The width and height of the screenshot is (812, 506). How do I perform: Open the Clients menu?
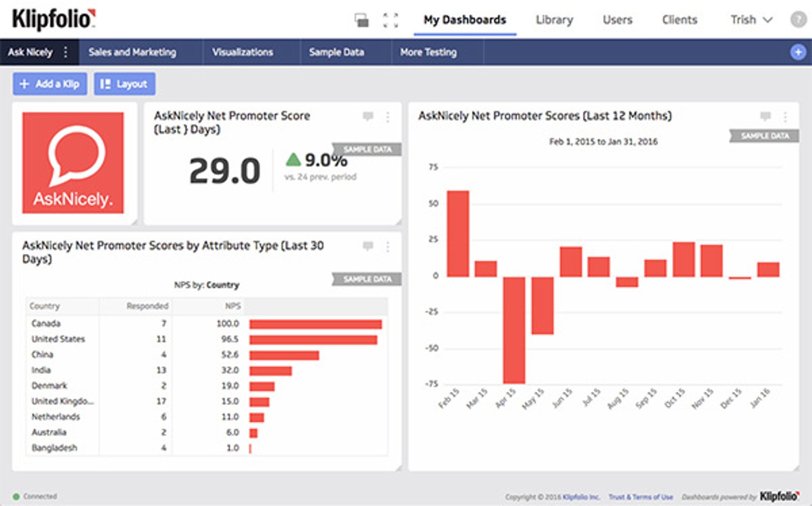(x=679, y=20)
